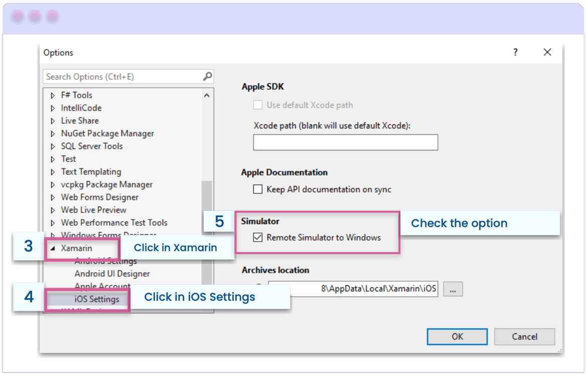Image resolution: width=588 pixels, height=378 pixels.
Task: Click the search magnifier icon
Action: click(x=207, y=76)
